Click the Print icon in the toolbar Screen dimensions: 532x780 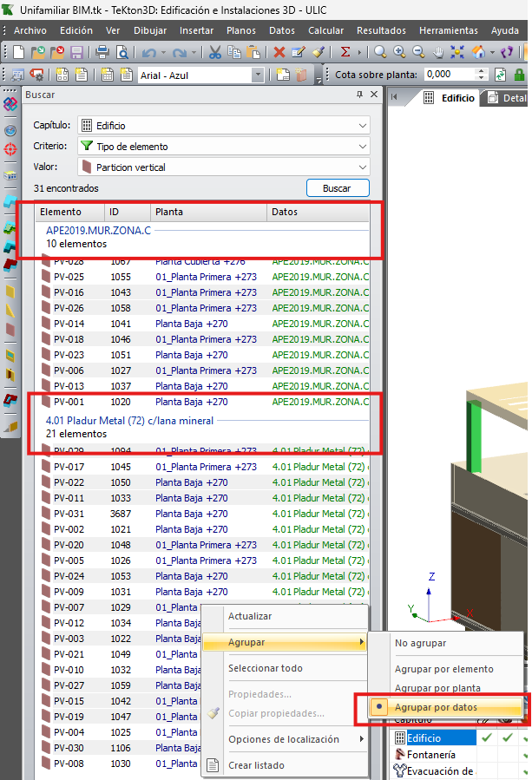pyautogui.click(x=102, y=52)
